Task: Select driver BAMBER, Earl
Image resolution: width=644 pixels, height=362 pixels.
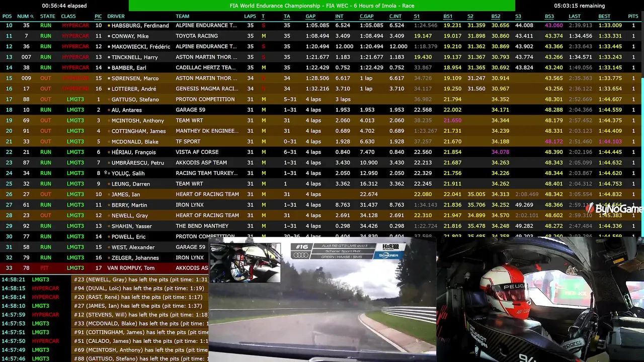Action: [129, 68]
